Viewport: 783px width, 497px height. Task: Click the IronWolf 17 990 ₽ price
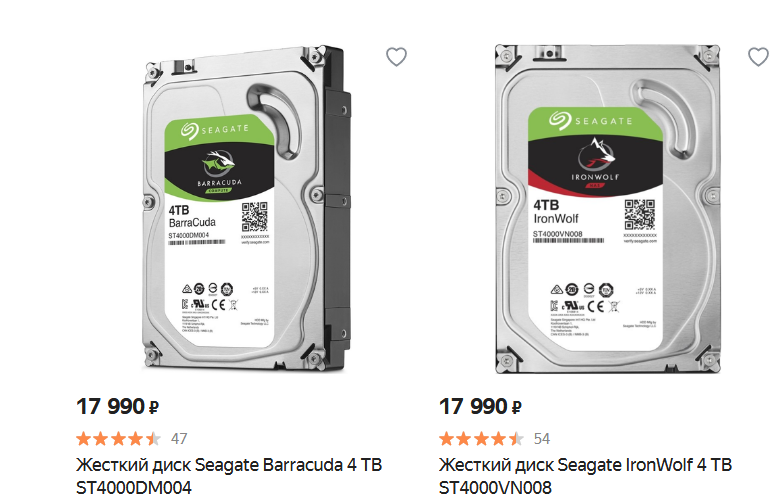(x=480, y=406)
